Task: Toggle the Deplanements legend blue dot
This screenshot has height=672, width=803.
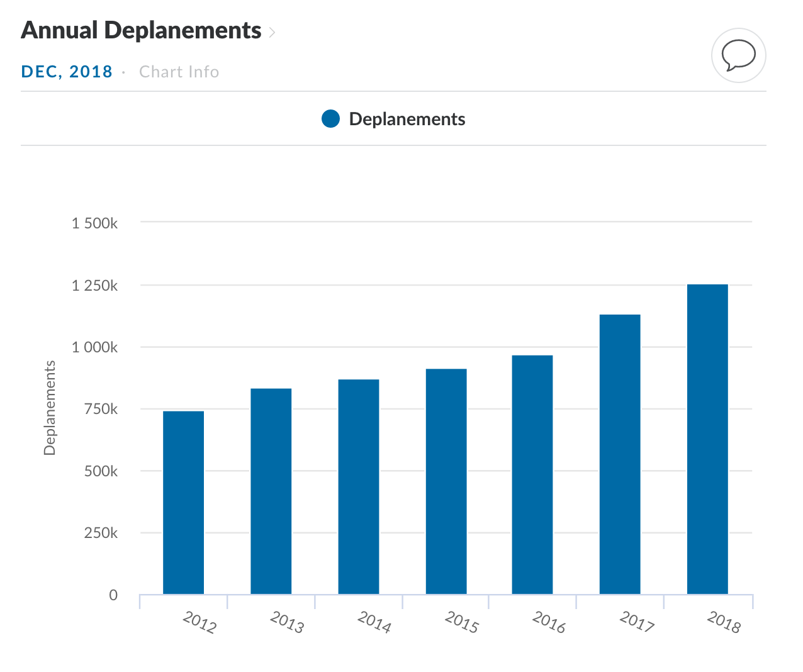Action: click(x=330, y=119)
